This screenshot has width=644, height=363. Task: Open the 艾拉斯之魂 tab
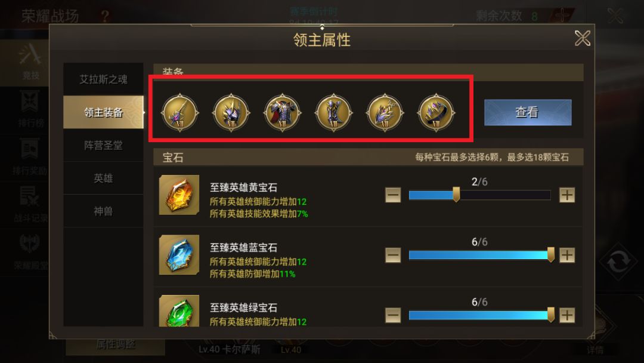pyautogui.click(x=103, y=79)
